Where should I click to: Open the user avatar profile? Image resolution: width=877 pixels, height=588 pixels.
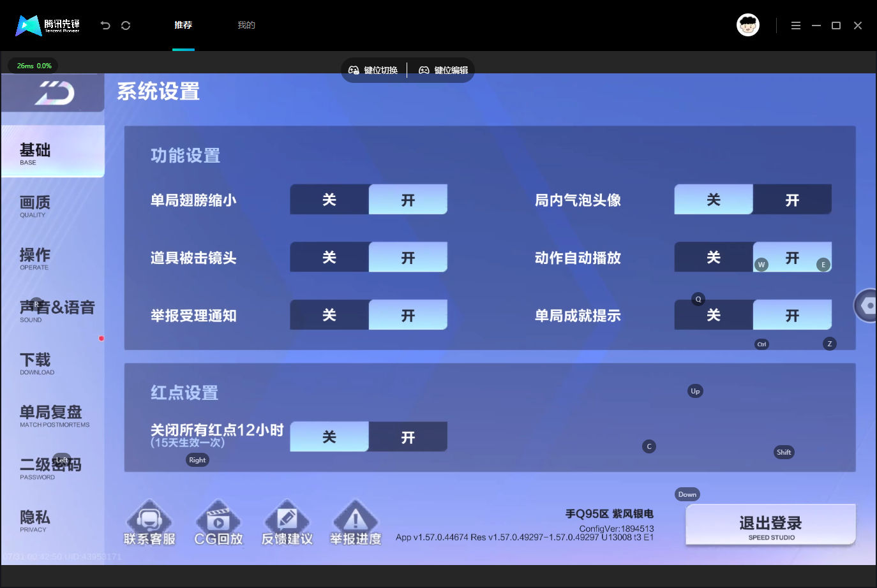748,25
